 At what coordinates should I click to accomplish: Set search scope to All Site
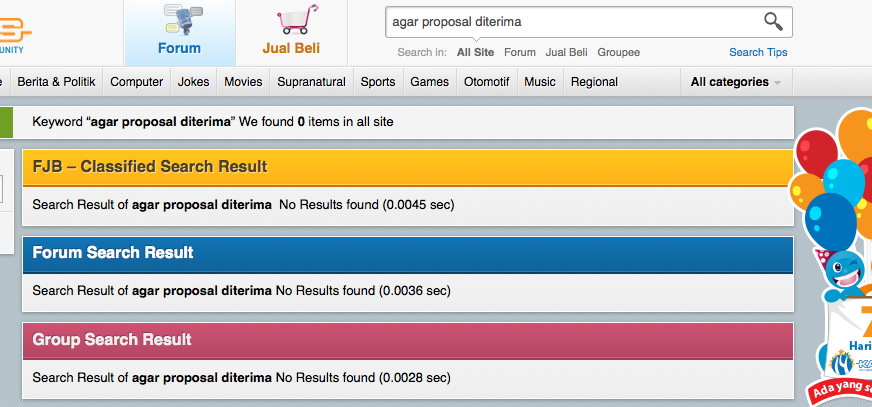475,52
